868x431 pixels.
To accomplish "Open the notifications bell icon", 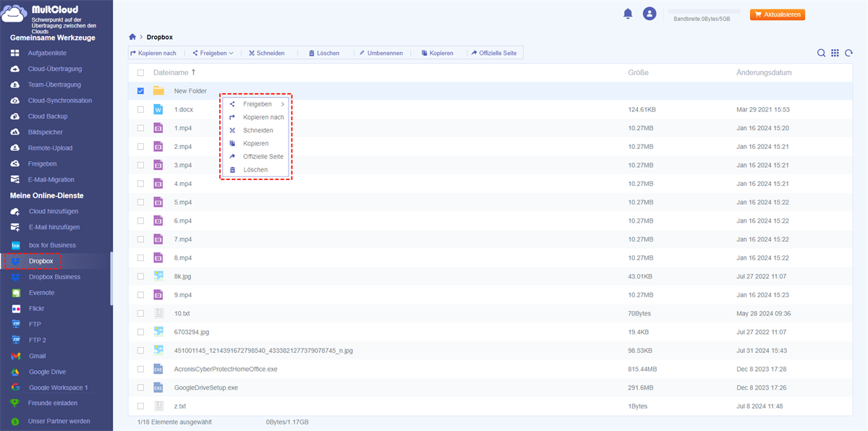I will click(x=628, y=14).
